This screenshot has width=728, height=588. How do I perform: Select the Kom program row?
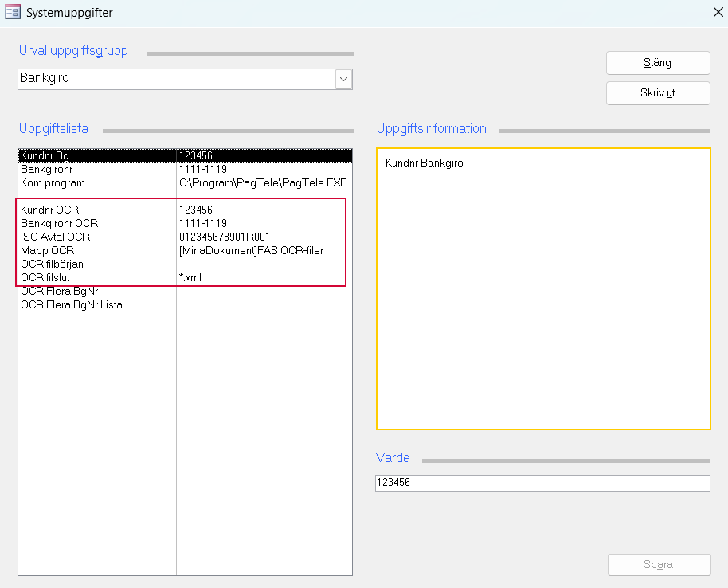point(186,182)
